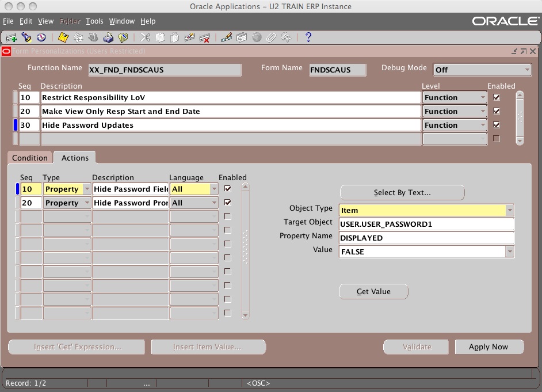The width and height of the screenshot is (542, 392).
Task: Click the Function Name field
Action: (x=165, y=70)
